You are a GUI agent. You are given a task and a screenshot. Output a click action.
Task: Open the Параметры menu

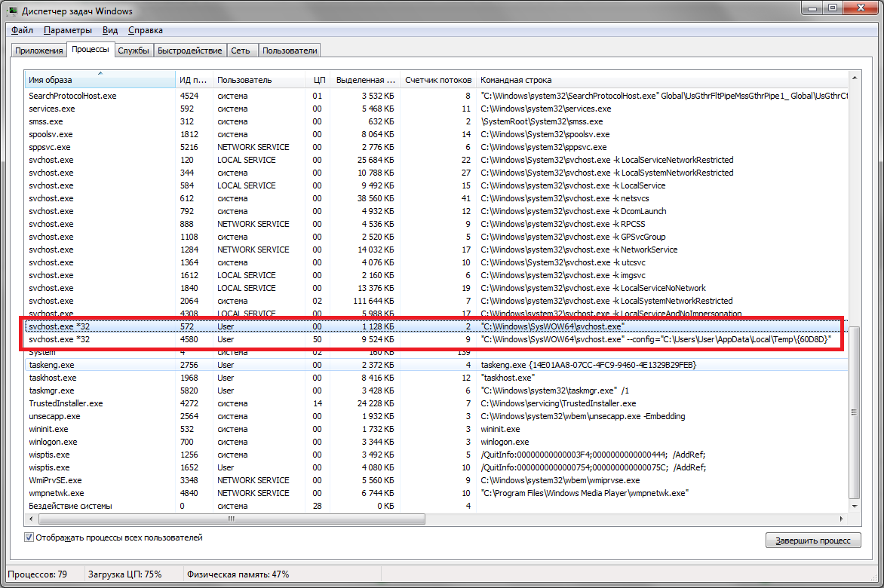click(68, 30)
